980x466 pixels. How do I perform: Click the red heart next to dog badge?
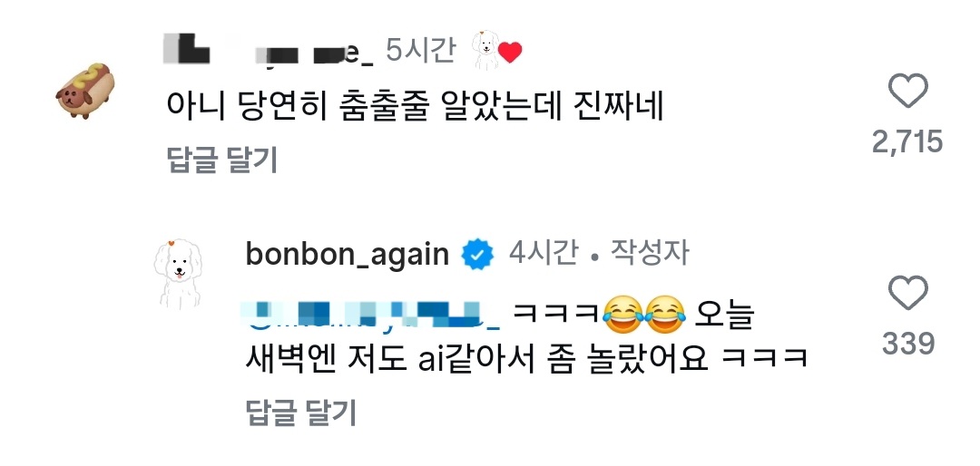coord(509,53)
